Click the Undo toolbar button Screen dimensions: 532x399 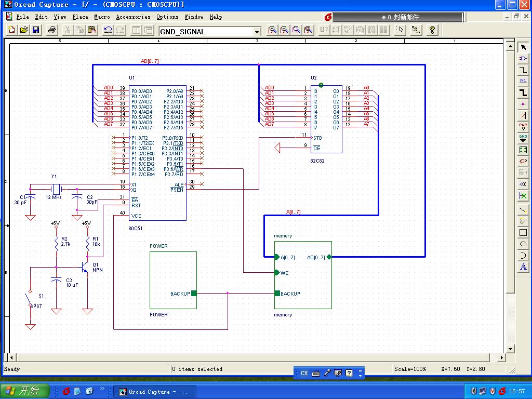108,30
